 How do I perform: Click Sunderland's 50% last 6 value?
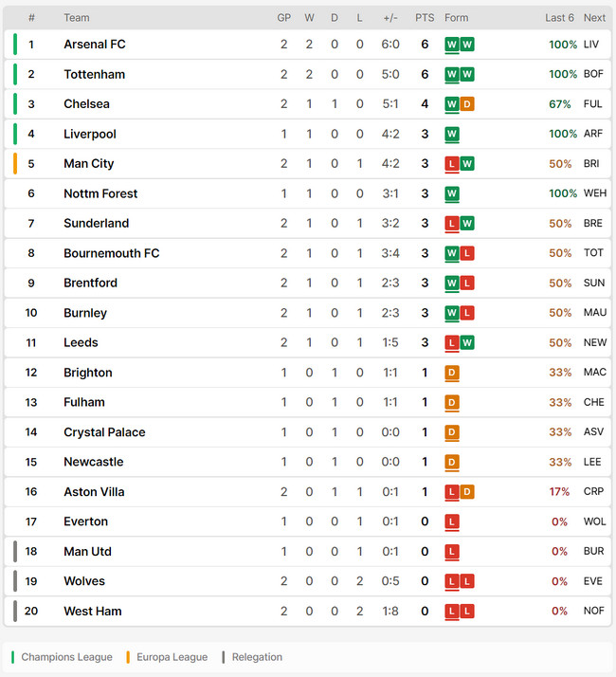point(560,224)
